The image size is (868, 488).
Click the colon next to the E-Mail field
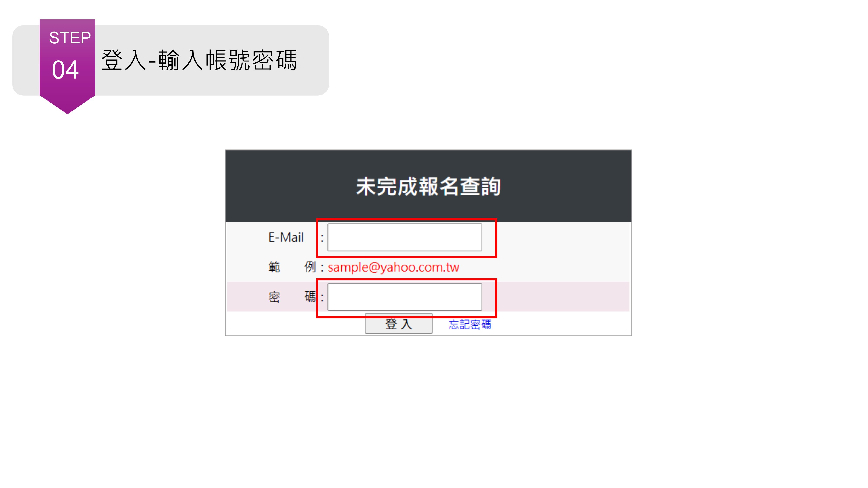pos(322,238)
